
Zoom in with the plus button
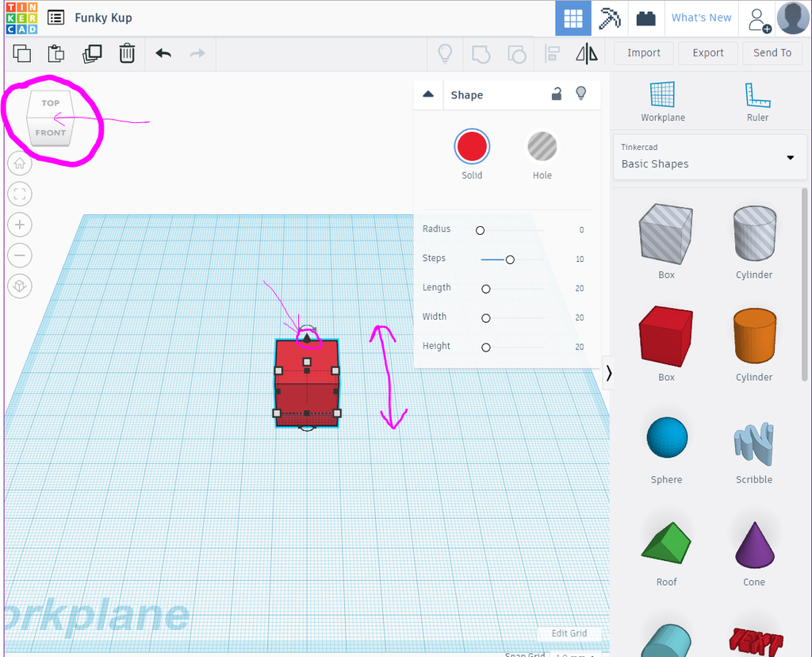click(20, 225)
